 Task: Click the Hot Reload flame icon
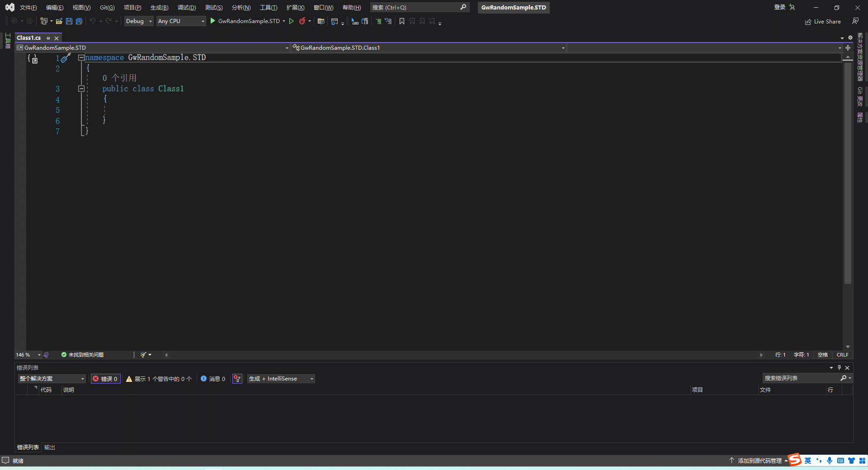pos(302,21)
